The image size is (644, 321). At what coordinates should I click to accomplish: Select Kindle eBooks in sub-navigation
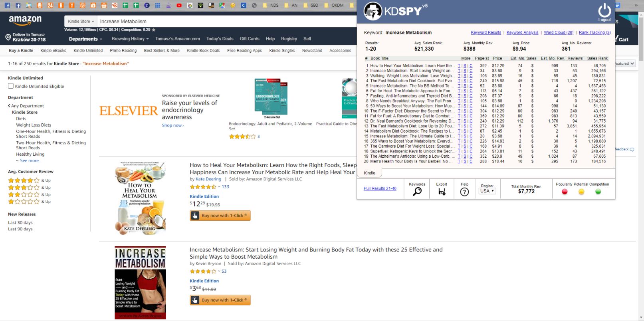(x=53, y=51)
